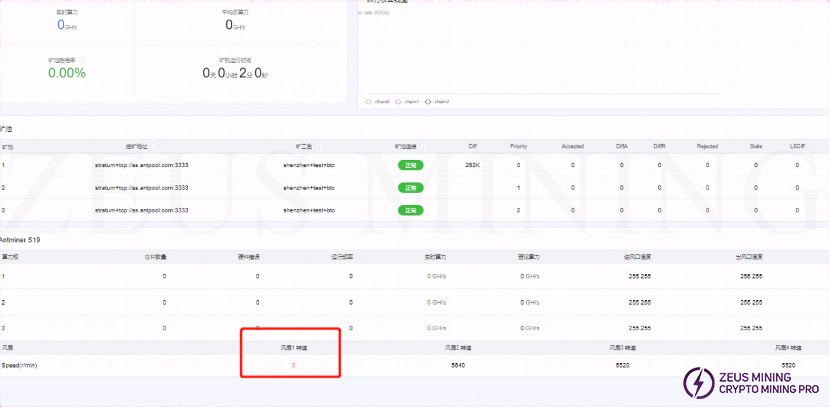Click the Priority column header
This screenshot has width=830, height=408.
(518, 146)
